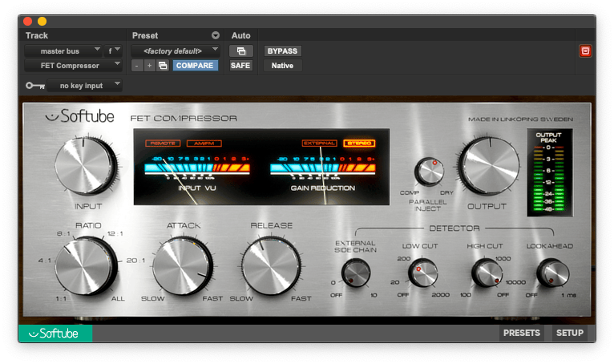Click the 10000 High Cut label
The width and height of the screenshot is (614, 364).
pyautogui.click(x=515, y=282)
